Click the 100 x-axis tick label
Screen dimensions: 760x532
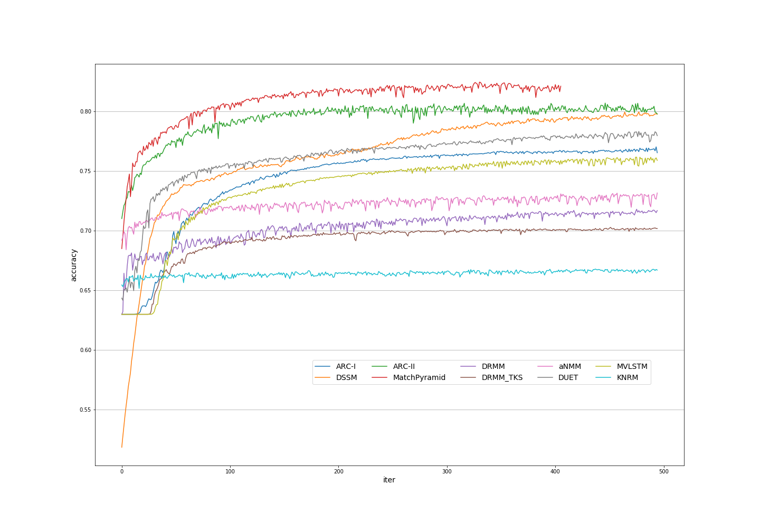[x=230, y=471]
